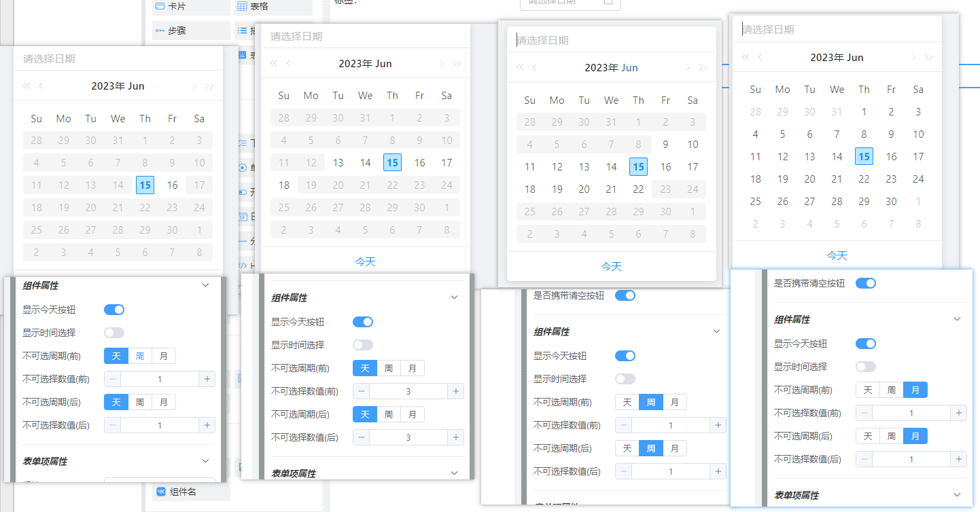Go to previous month in calendar with only 15-16 enabled

pyautogui.click(x=41, y=86)
